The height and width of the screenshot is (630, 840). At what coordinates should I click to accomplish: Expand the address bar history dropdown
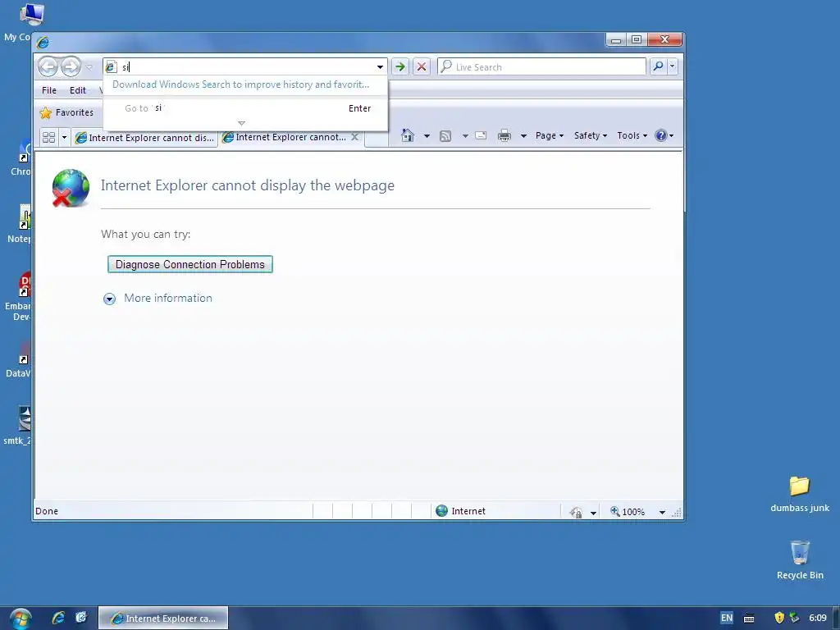(x=380, y=67)
